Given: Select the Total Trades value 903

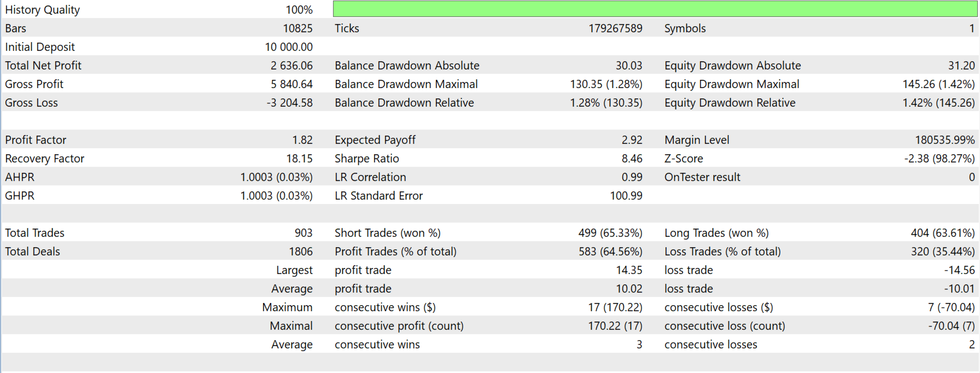Looking at the screenshot, I should tap(304, 233).
